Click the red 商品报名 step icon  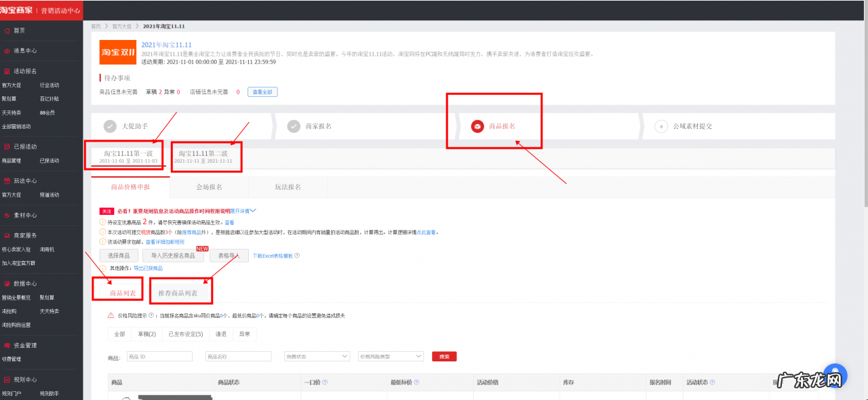477,126
